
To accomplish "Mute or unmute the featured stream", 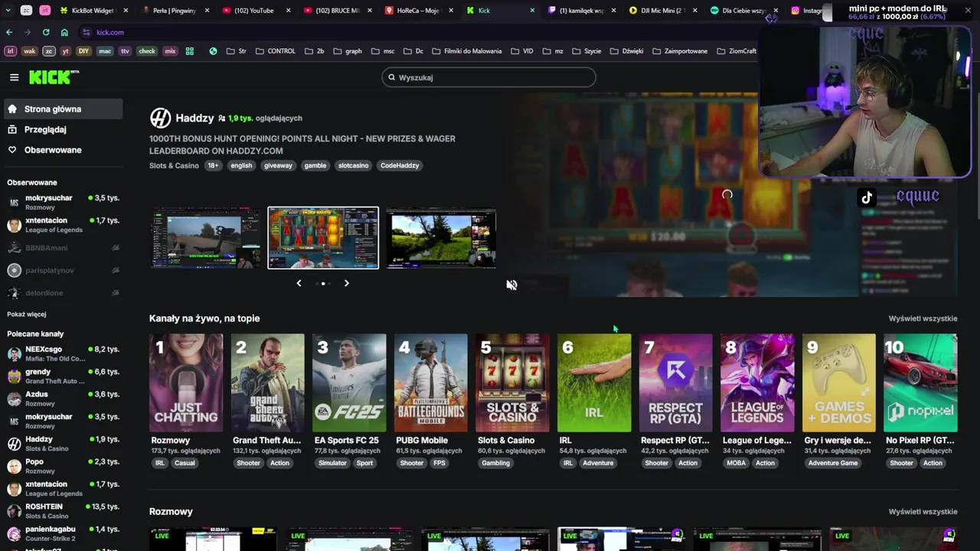I will [x=511, y=285].
